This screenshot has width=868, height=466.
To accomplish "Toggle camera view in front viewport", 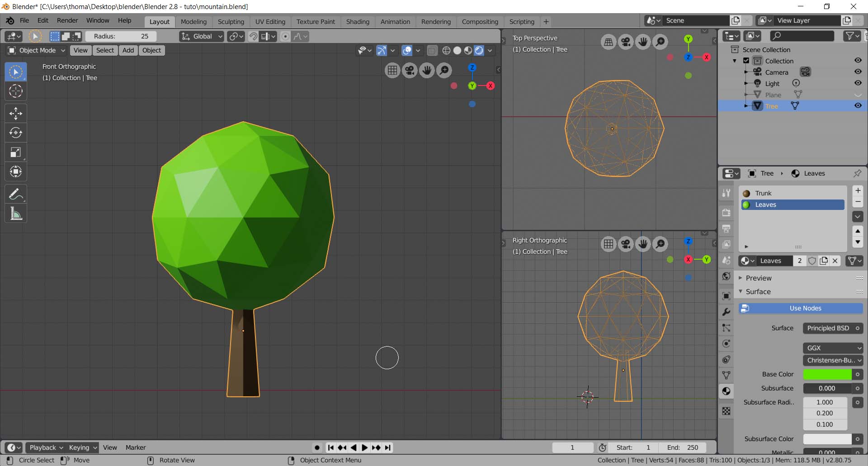I will click(x=410, y=70).
